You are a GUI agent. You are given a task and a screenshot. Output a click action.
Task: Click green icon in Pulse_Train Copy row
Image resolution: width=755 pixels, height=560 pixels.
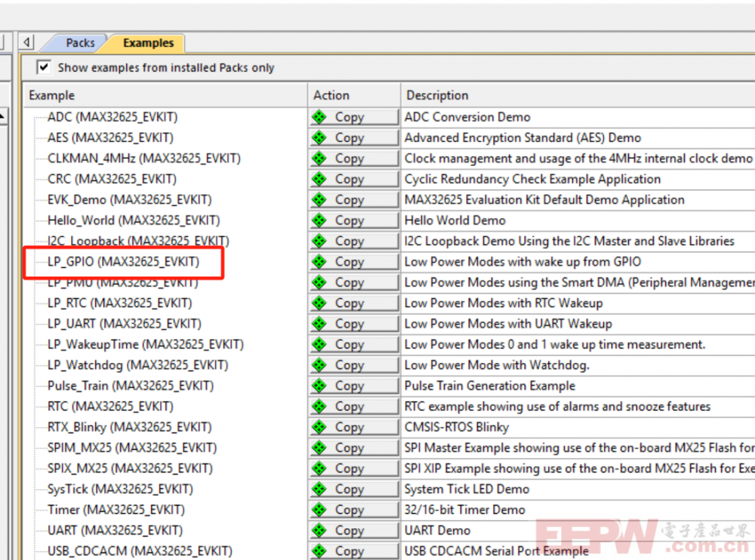(x=319, y=386)
